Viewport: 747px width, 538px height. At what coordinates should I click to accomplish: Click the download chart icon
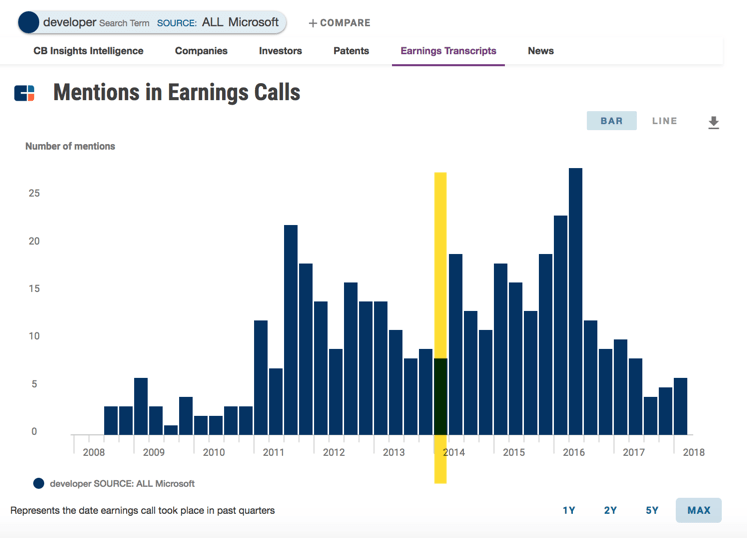pyautogui.click(x=713, y=122)
